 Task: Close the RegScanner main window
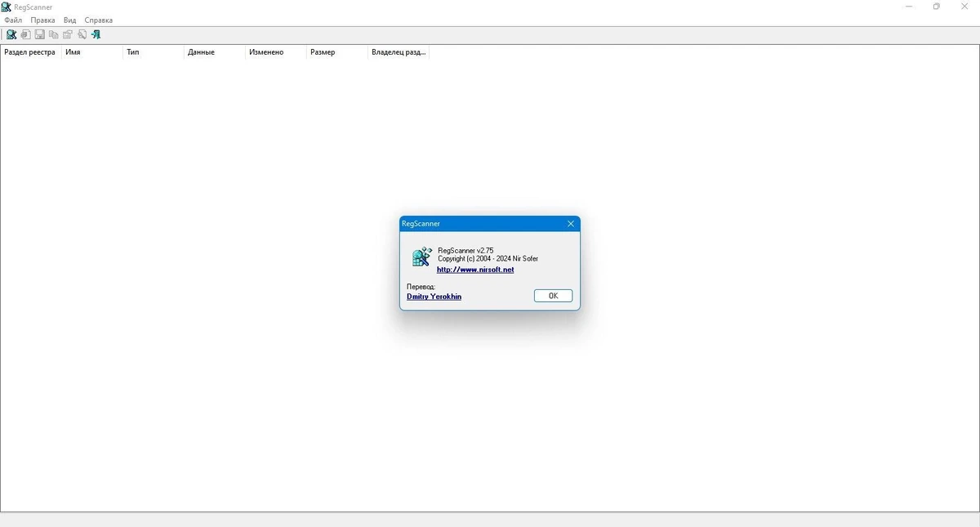pyautogui.click(x=964, y=7)
